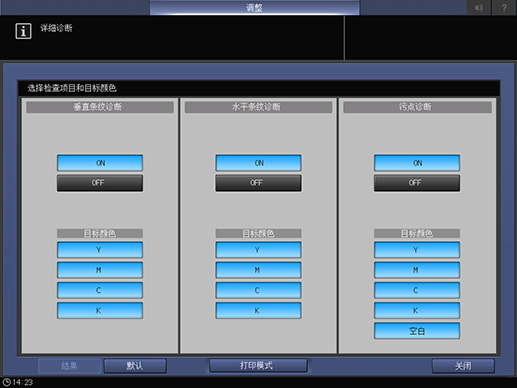
Task: Click the clock icon at bottom left
Action: (6, 382)
